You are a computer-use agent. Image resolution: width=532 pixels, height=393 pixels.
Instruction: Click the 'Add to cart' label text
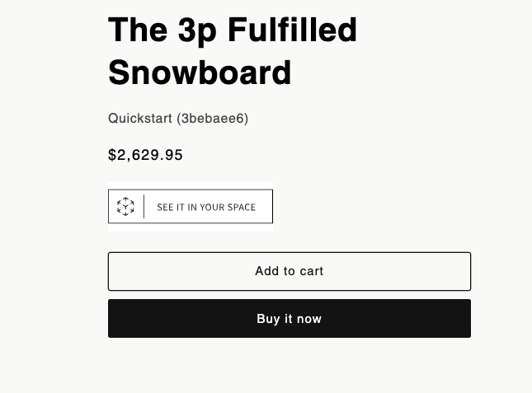pyautogui.click(x=290, y=271)
